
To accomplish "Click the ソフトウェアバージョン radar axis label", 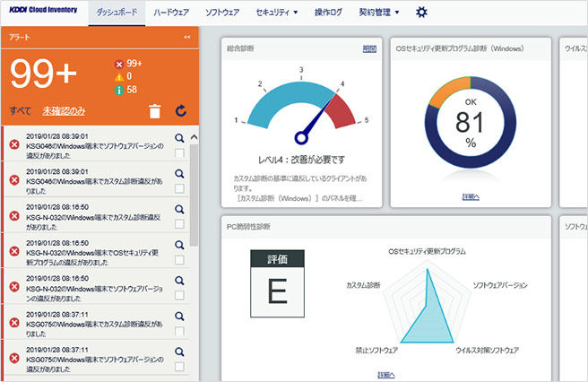I will [500, 285].
